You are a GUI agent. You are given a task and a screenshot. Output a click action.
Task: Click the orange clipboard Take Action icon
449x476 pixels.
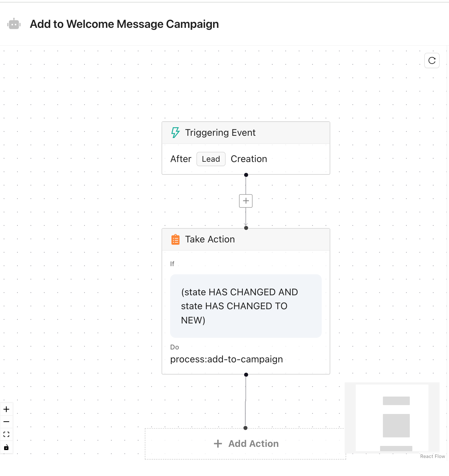[175, 240]
